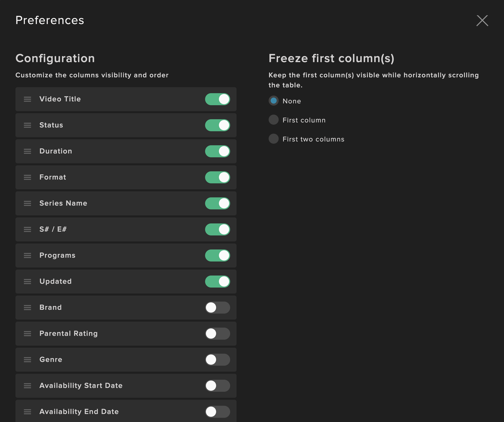This screenshot has height=422, width=504.
Task: Click the drag handle icon beside Series Name
Action: 27,203
